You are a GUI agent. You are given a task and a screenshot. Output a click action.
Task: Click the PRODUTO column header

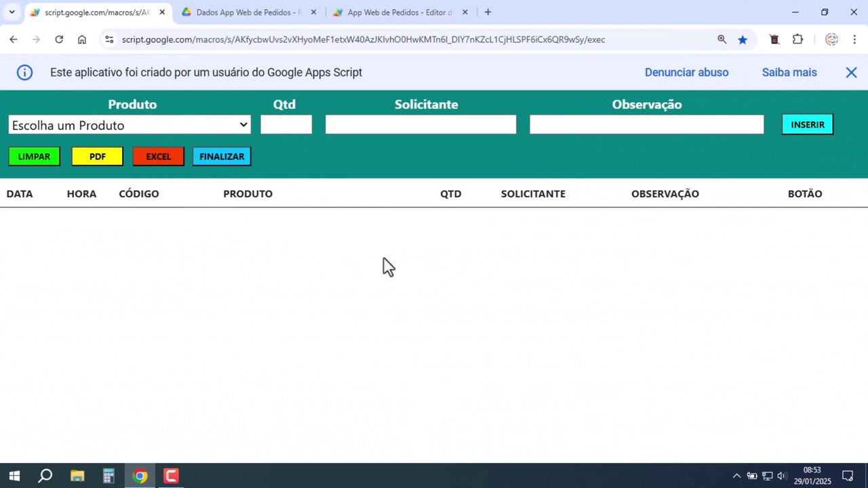(248, 194)
